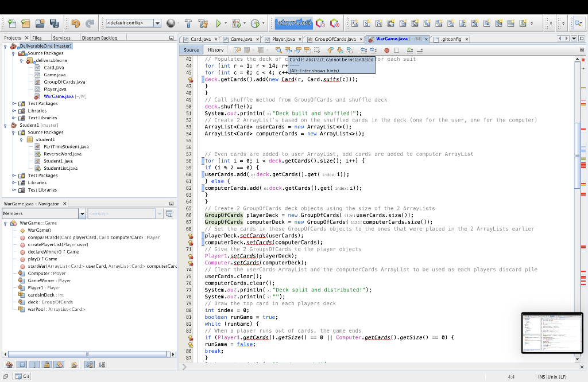Click the Profile Project clock icon

point(255,24)
